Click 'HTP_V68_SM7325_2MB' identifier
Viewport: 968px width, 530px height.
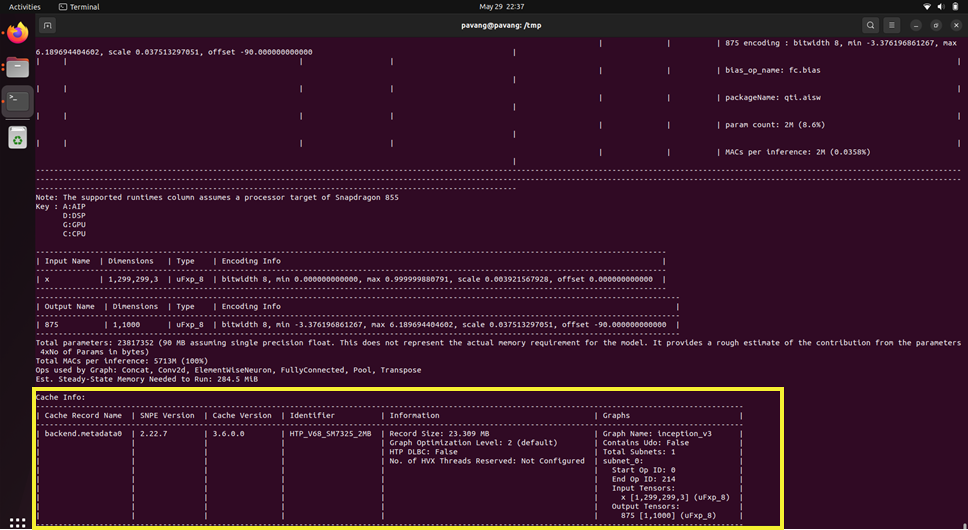tap(330, 433)
